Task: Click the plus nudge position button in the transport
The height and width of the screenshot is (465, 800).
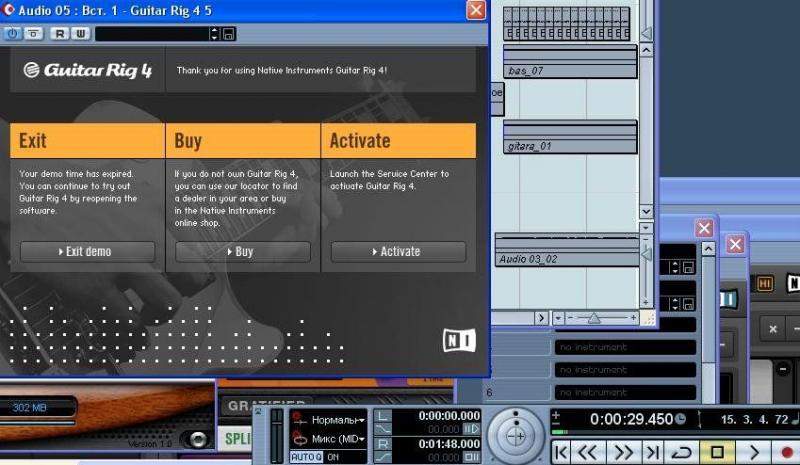Action: click(x=556, y=415)
